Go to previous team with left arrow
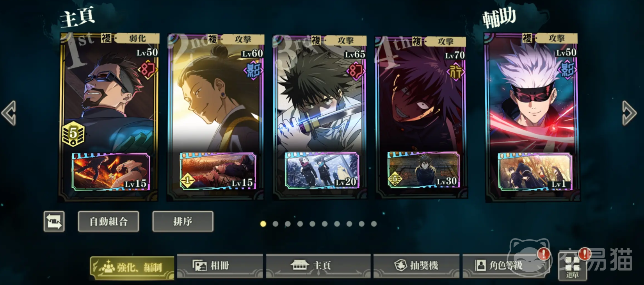Viewport: 644px width, 285px height. tap(9, 113)
